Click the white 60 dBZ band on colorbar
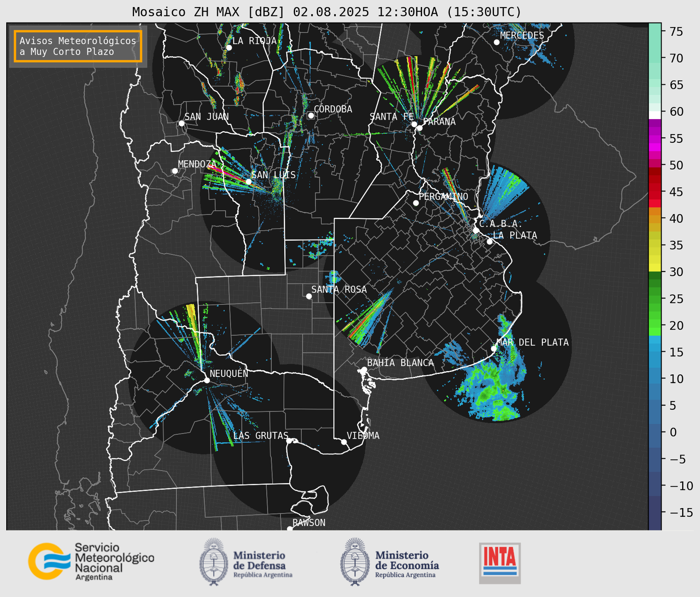The image size is (700, 597). [655, 115]
